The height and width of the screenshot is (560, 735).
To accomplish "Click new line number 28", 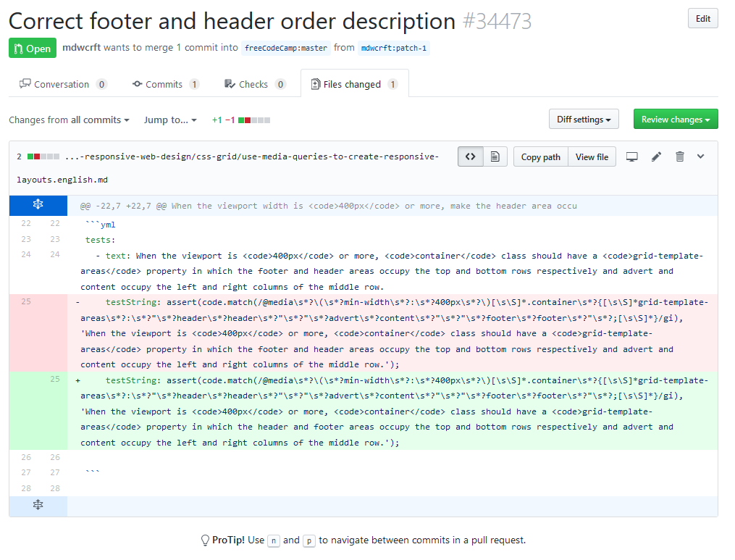I will click(x=55, y=488).
